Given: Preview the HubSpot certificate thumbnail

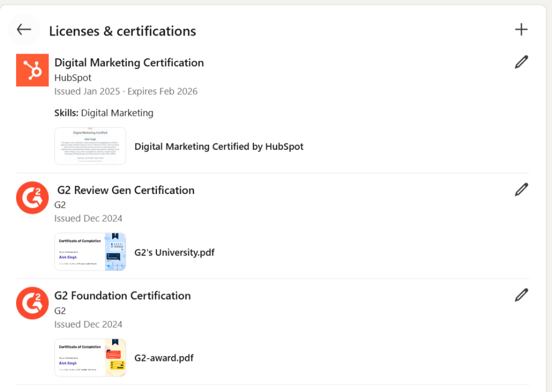Looking at the screenshot, I should [x=90, y=146].
